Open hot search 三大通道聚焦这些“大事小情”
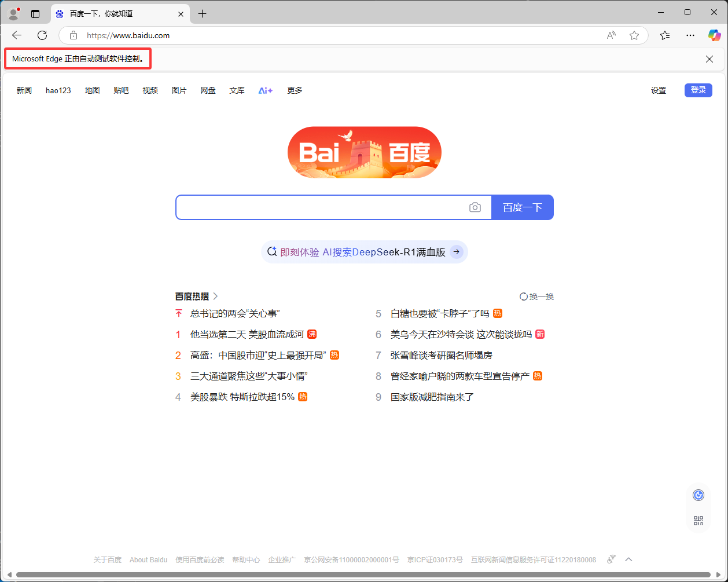The image size is (728, 582). (249, 376)
